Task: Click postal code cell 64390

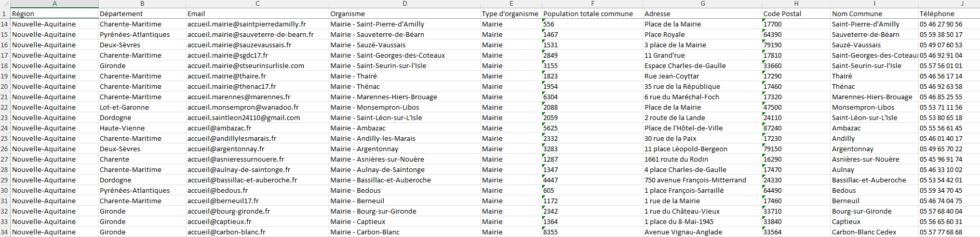Action: tap(796, 34)
